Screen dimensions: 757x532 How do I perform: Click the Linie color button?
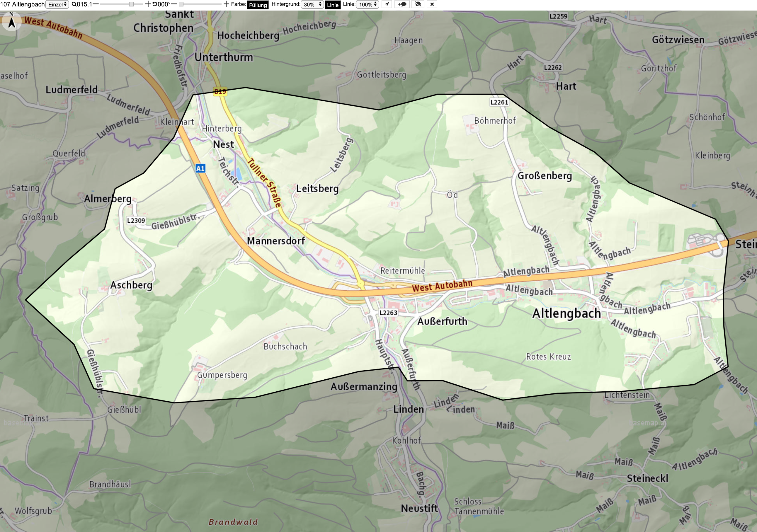pos(333,5)
